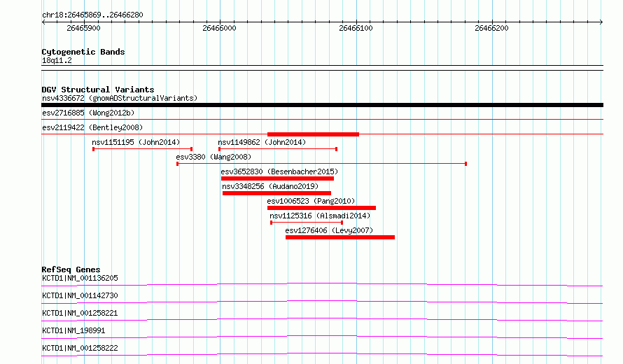
Task: Click the red esv3652830 variant bar
Action: 277,178
